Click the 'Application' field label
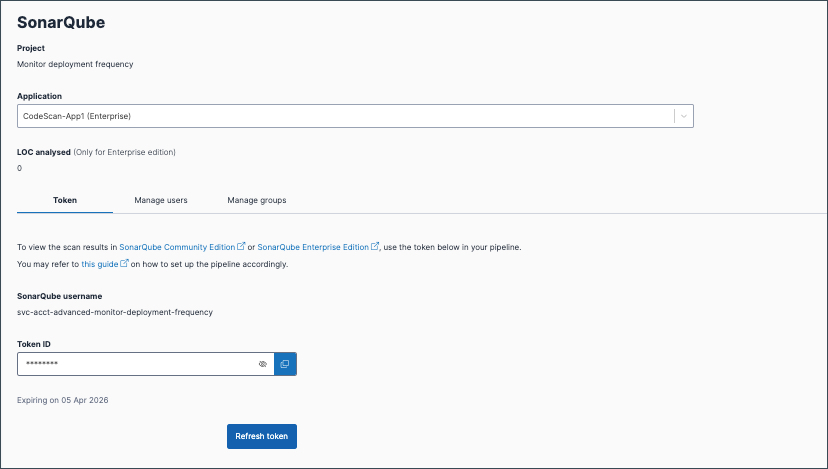This screenshot has height=469, width=828. [39, 96]
